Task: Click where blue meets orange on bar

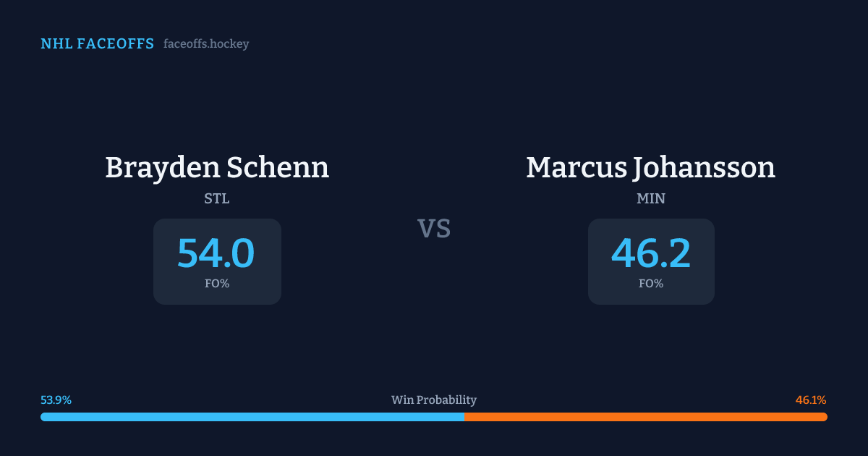Action: point(464,417)
